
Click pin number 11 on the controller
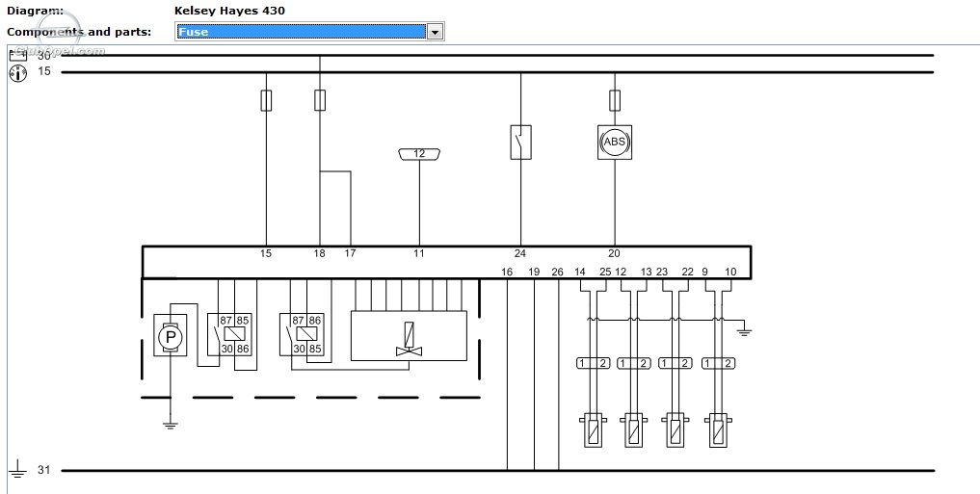[419, 253]
